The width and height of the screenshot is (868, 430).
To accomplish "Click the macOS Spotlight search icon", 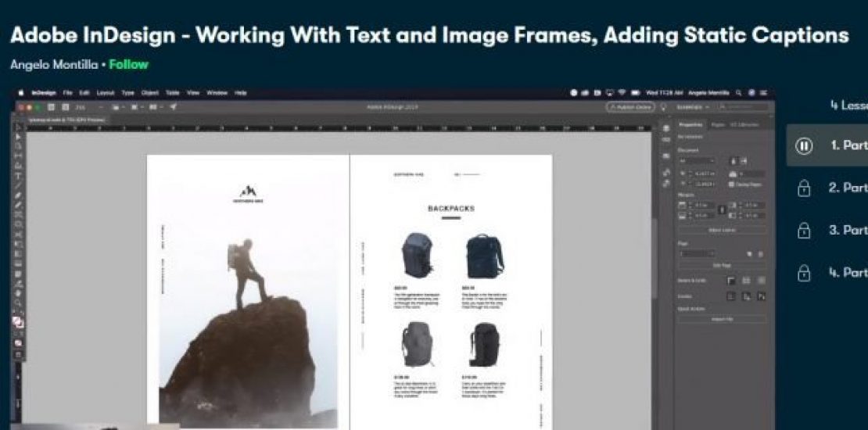I will (740, 92).
